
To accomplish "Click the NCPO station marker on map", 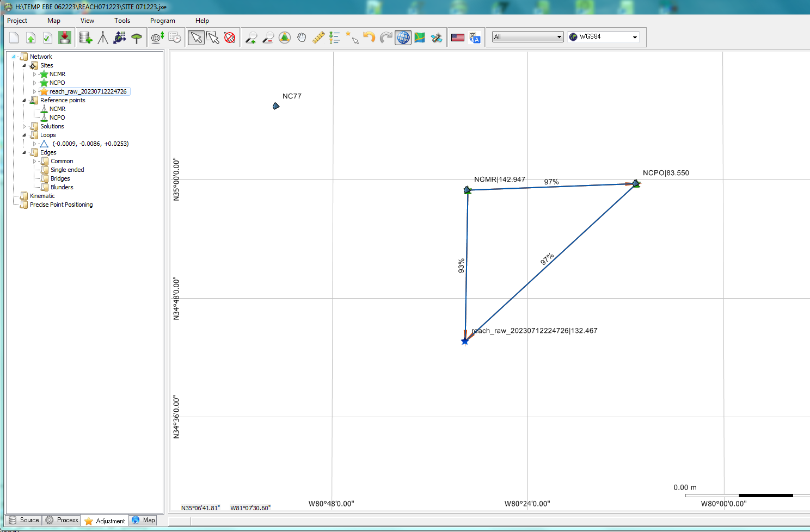I will [636, 184].
